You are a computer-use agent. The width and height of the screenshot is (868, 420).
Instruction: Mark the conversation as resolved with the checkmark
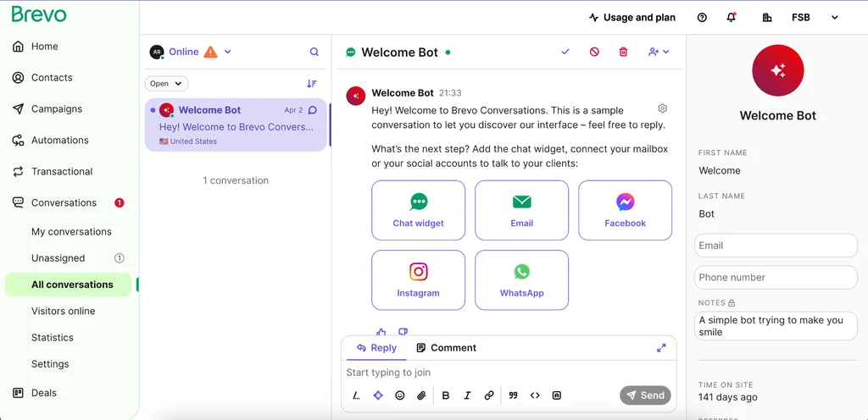click(565, 52)
